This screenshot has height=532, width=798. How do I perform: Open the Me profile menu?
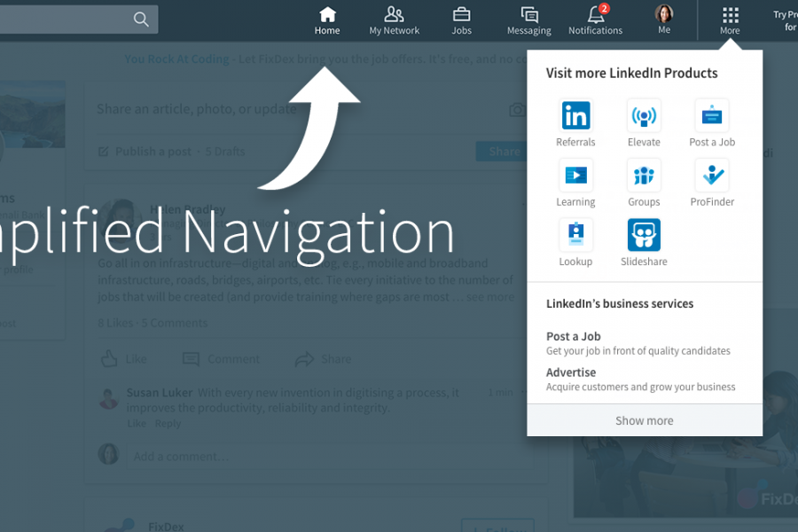[x=664, y=20]
